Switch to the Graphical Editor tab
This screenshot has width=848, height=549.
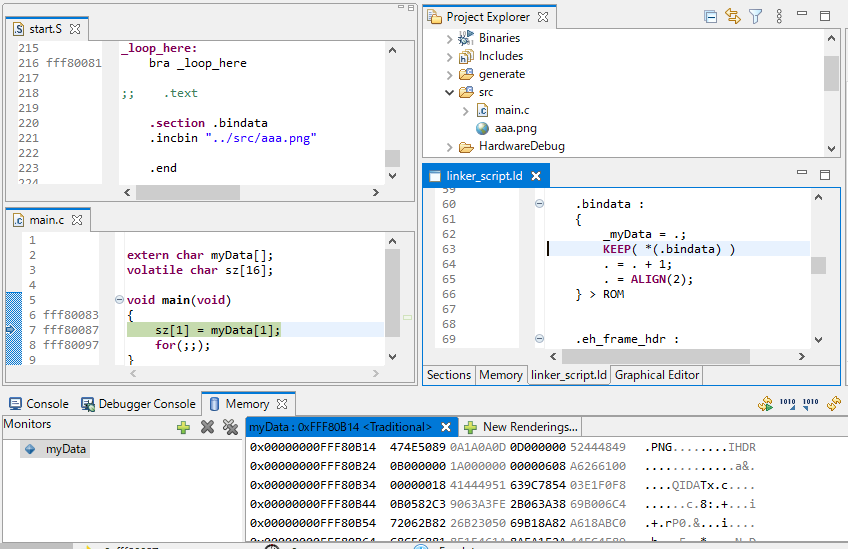coord(657,375)
